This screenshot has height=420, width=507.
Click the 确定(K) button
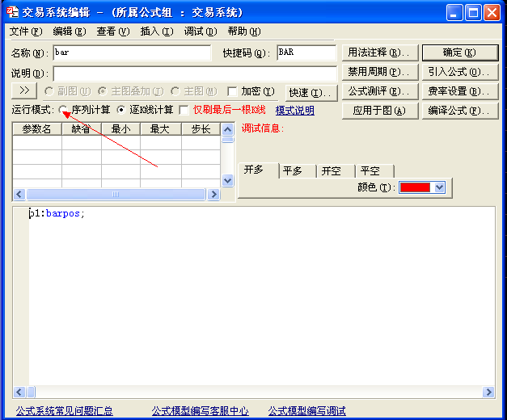460,52
